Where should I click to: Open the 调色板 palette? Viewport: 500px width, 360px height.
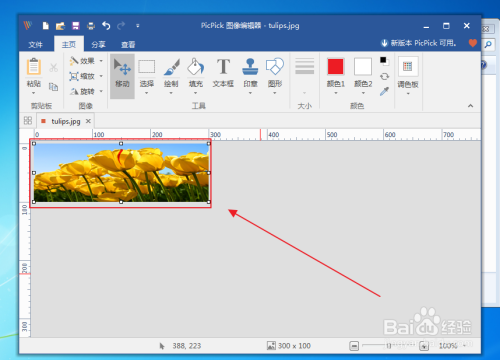coord(408,72)
